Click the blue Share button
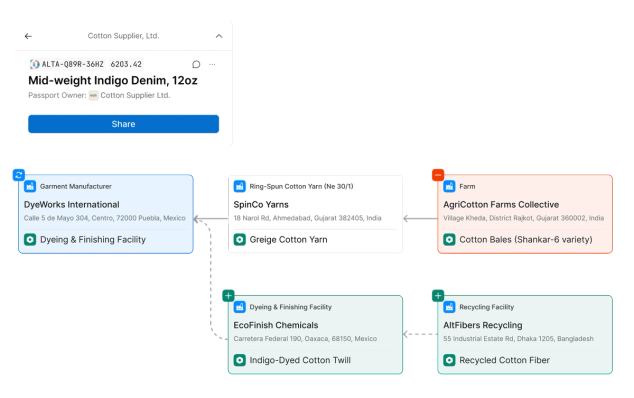The height and width of the screenshot is (398, 634). (x=123, y=124)
